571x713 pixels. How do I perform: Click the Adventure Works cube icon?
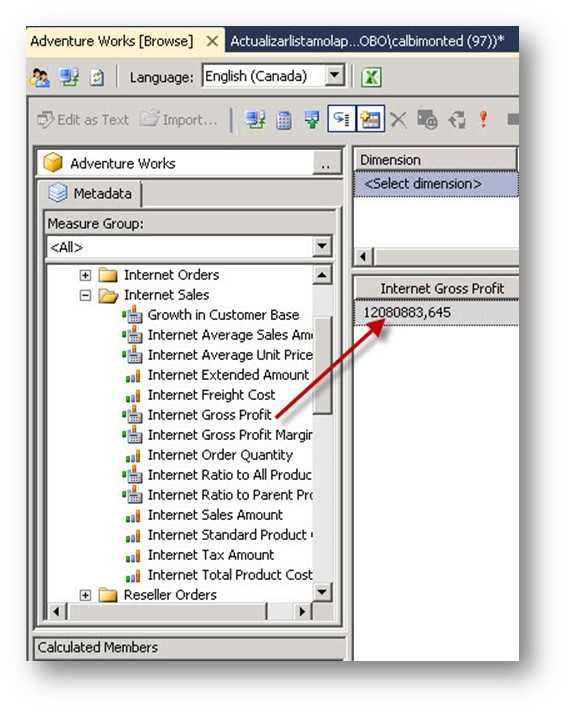pos(53,163)
